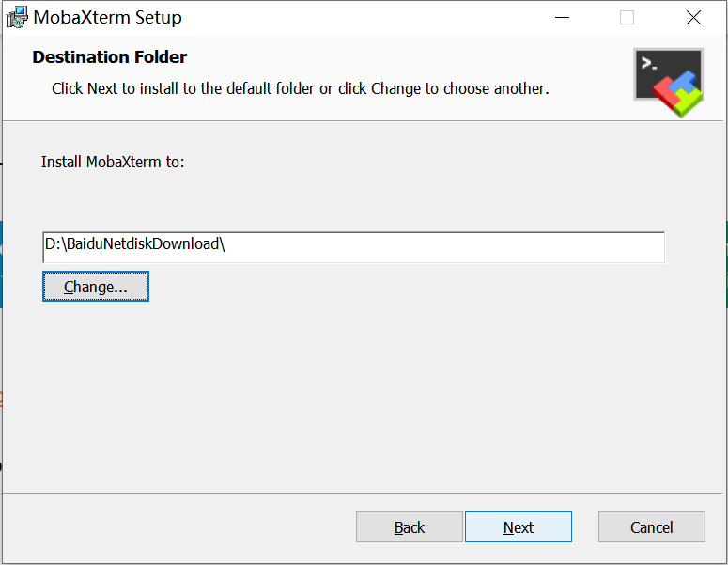Click the "Click Next to install" instruction text
Screen dimensions: 728x565
[x=300, y=88]
